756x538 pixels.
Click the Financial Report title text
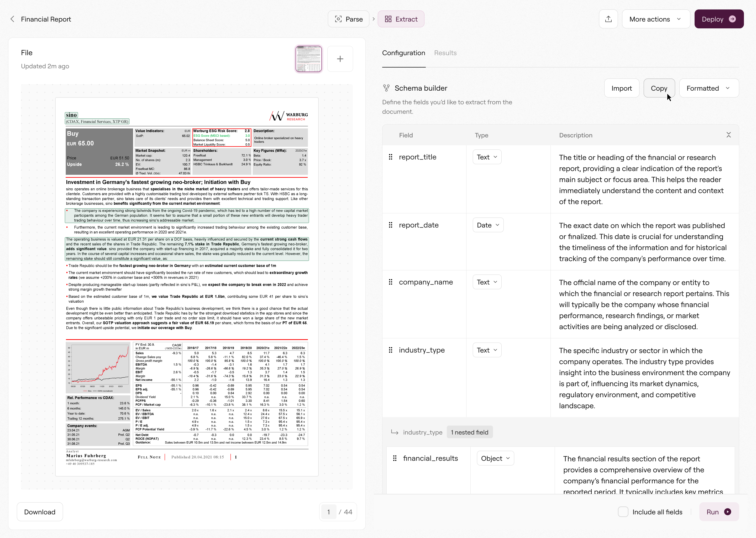[46, 19]
